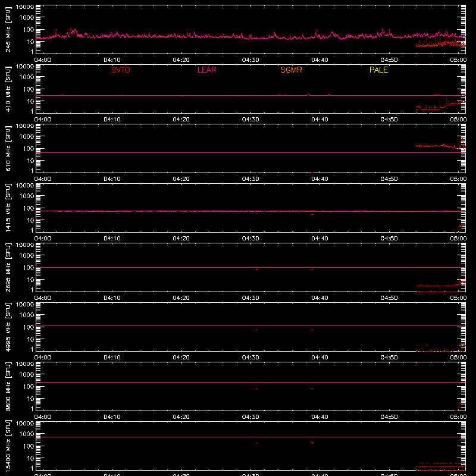The image size is (476, 476).
Task: Click 04:30 time label under 245 MHz plot
Action: click(250, 60)
